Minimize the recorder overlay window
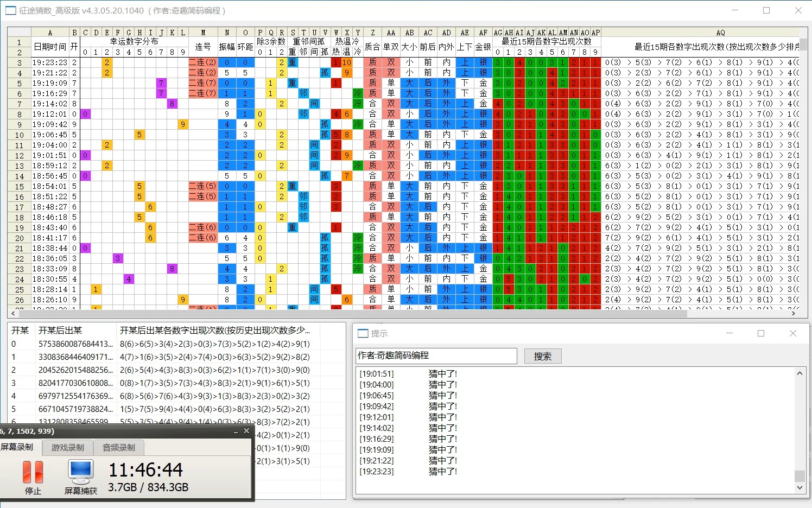Viewport: 812px width, 508px height. (x=236, y=431)
